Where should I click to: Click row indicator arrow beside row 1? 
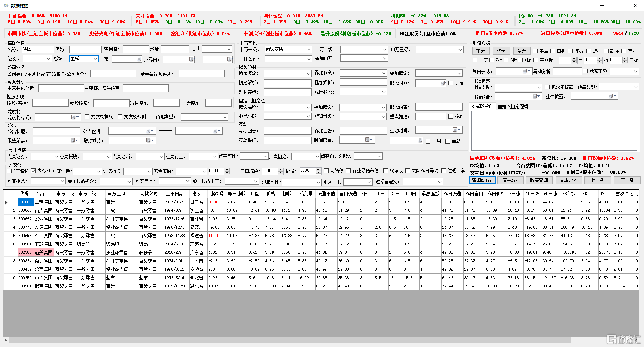pyautogui.click(x=6, y=202)
